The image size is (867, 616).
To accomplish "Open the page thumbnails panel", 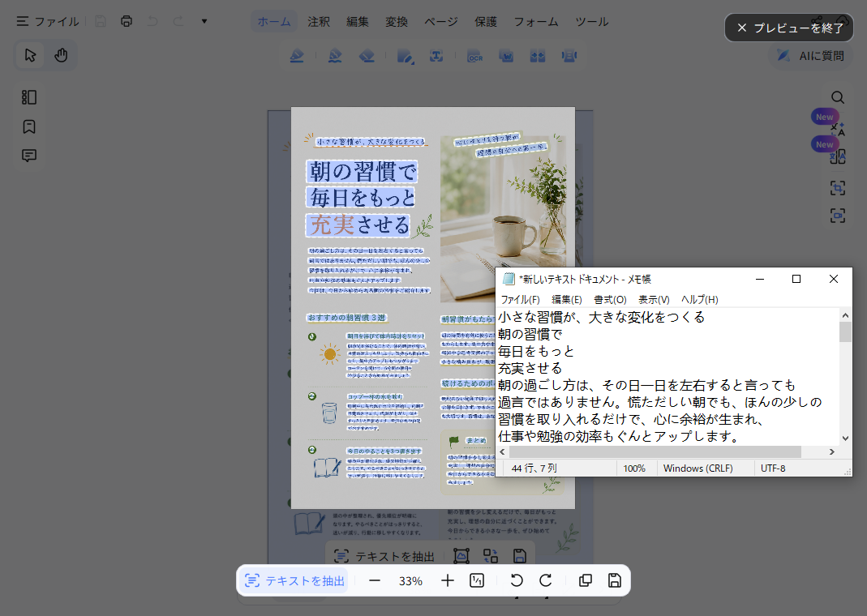I will (28, 97).
